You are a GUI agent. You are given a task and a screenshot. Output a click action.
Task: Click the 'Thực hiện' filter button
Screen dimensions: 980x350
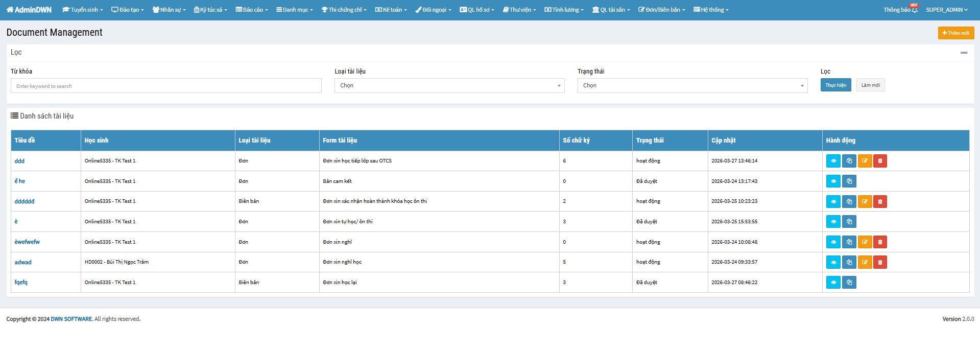835,85
